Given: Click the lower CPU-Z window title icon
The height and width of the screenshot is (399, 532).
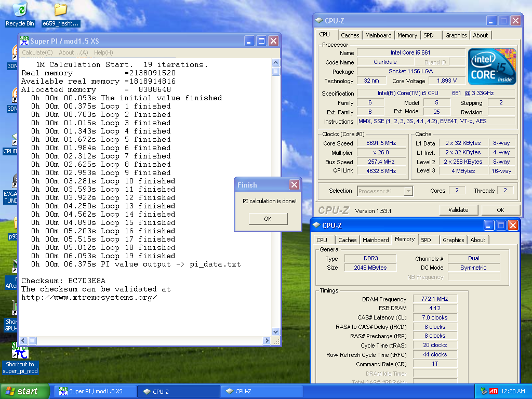Looking at the screenshot, I should tap(316, 225).
